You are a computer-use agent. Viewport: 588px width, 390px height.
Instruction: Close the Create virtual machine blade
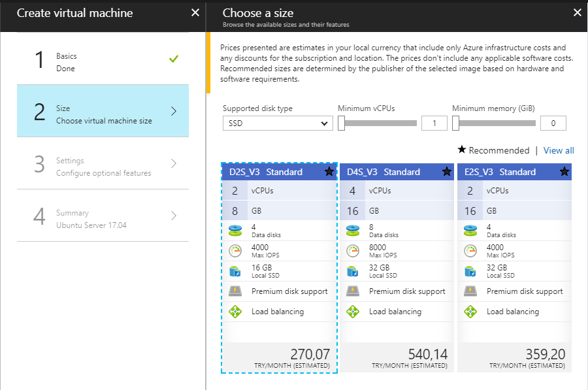coord(195,13)
